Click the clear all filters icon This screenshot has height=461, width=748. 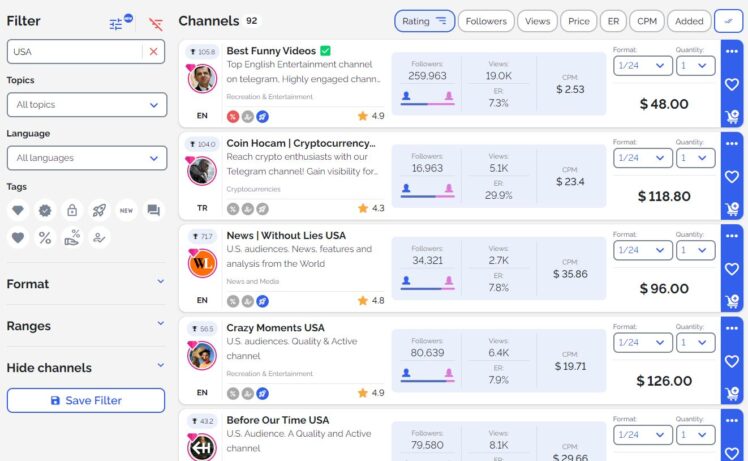click(156, 24)
